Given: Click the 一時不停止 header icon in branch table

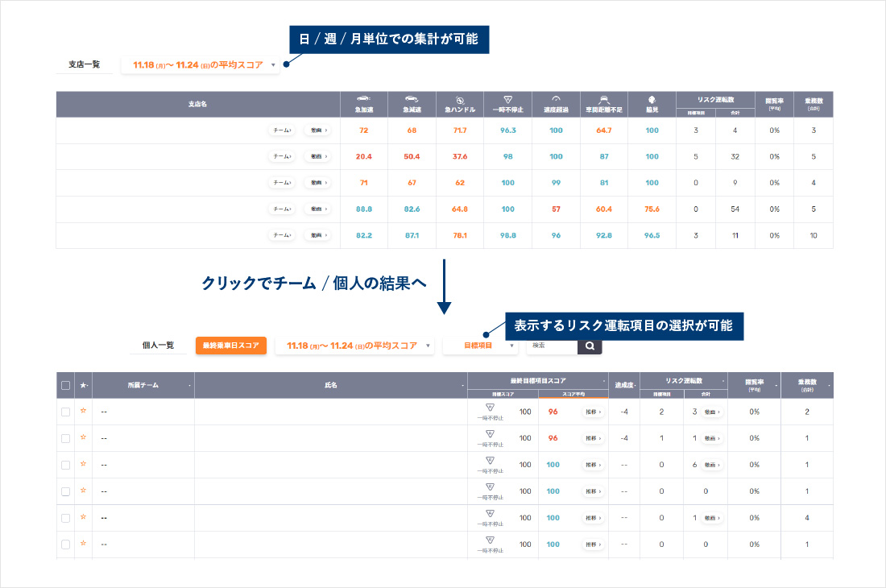Looking at the screenshot, I should 508,98.
